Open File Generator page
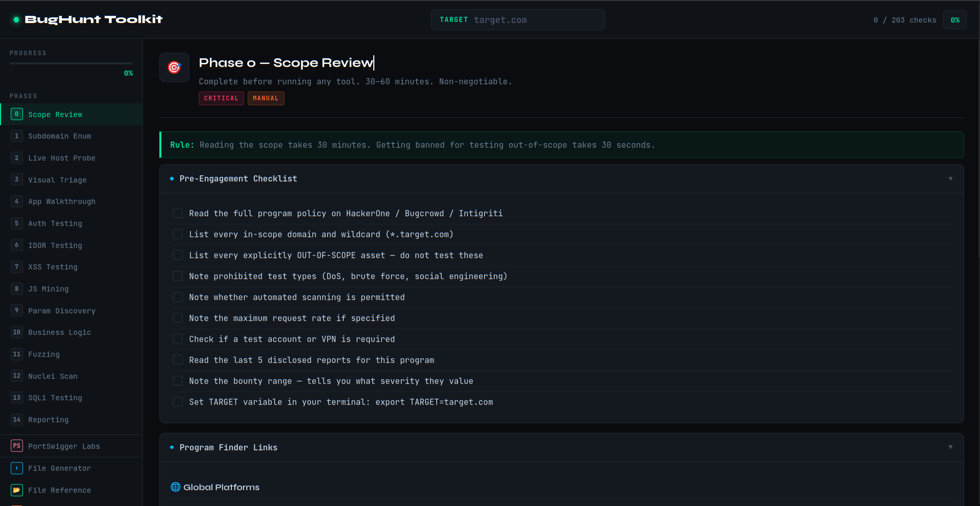 [x=71, y=468]
